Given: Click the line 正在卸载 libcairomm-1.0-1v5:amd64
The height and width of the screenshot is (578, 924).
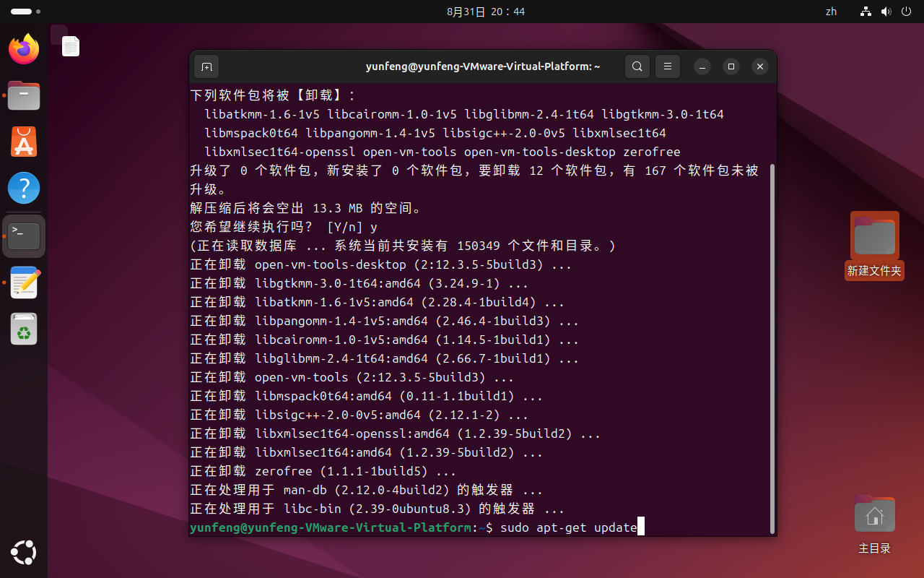Looking at the screenshot, I should (x=384, y=340).
